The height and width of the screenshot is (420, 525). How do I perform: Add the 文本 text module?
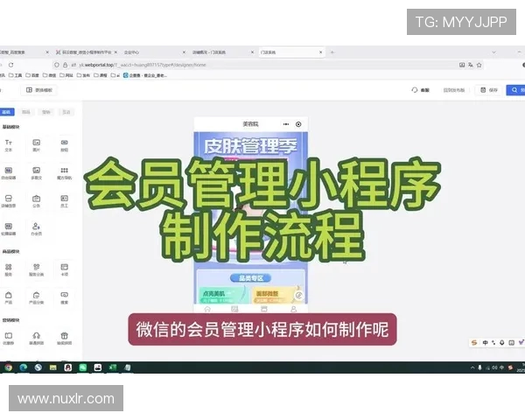pyautogui.click(x=9, y=145)
